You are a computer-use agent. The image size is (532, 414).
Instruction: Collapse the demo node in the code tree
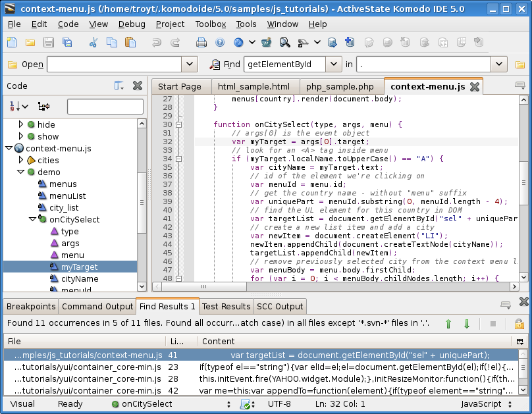click(x=21, y=172)
